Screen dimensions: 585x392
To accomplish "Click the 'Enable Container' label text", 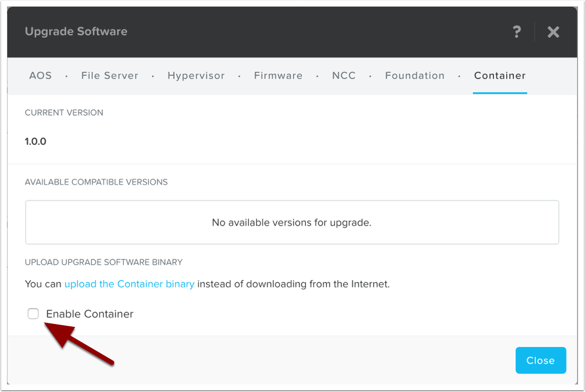I will pyautogui.click(x=90, y=314).
